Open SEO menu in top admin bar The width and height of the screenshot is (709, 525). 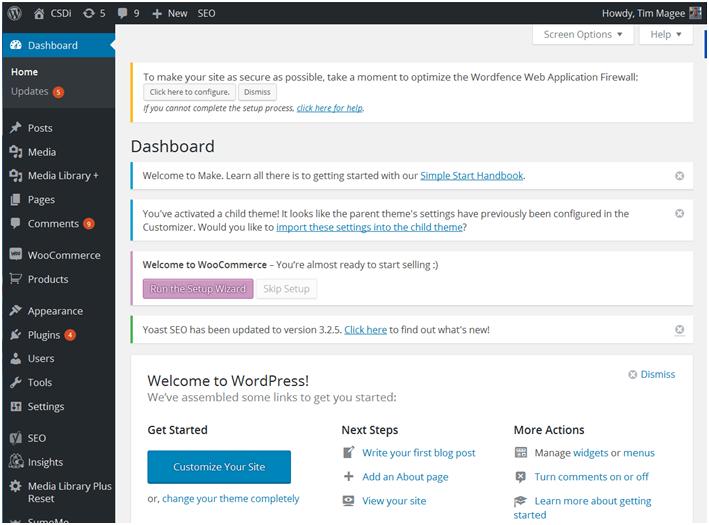click(x=206, y=14)
